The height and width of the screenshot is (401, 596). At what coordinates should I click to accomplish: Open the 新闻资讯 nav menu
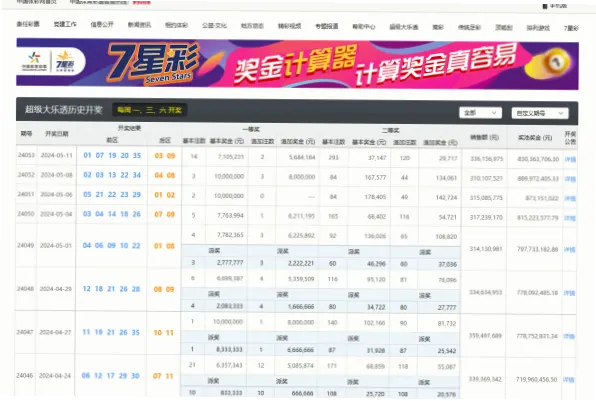[x=139, y=25]
